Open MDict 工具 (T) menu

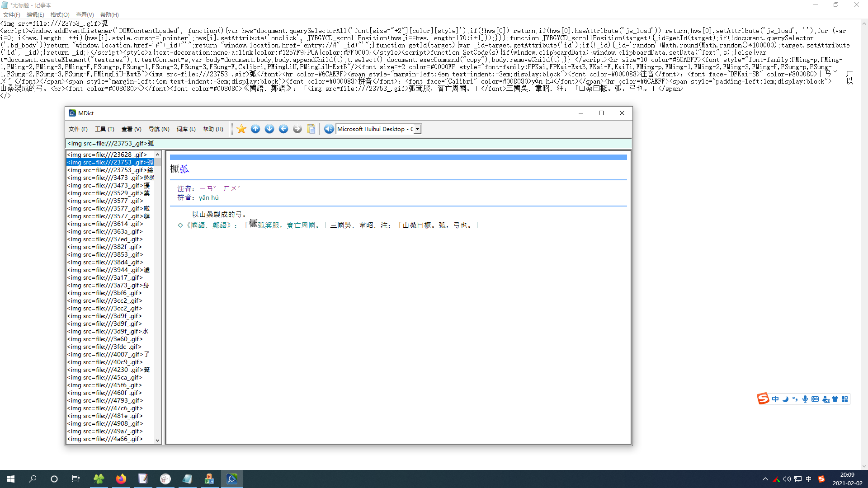(x=104, y=129)
